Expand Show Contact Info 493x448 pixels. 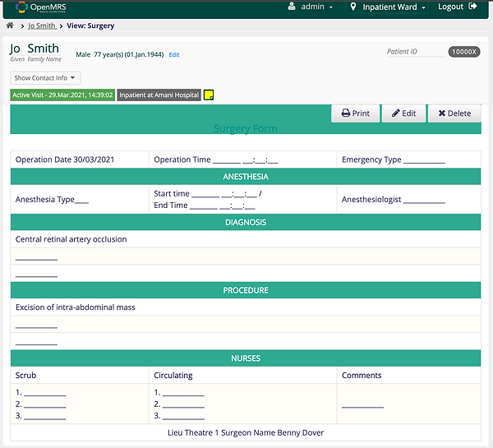[45, 78]
